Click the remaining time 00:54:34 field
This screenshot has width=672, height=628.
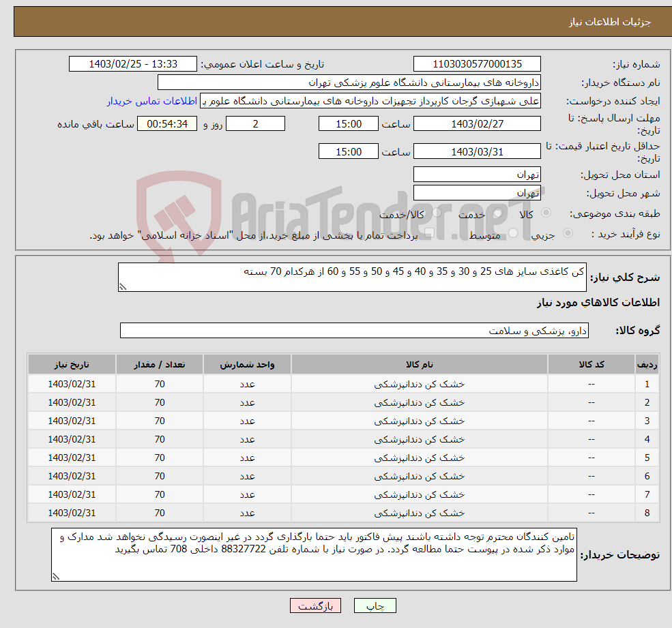click(167, 124)
